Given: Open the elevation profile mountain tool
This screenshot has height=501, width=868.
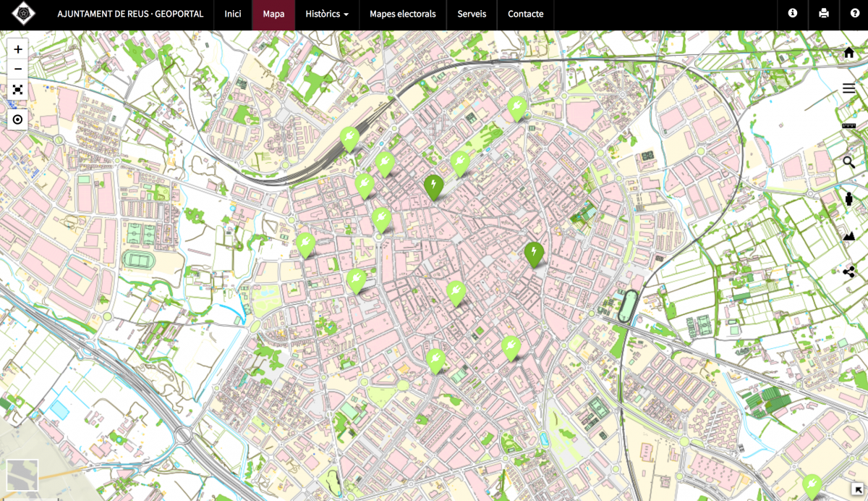Looking at the screenshot, I should (x=849, y=235).
